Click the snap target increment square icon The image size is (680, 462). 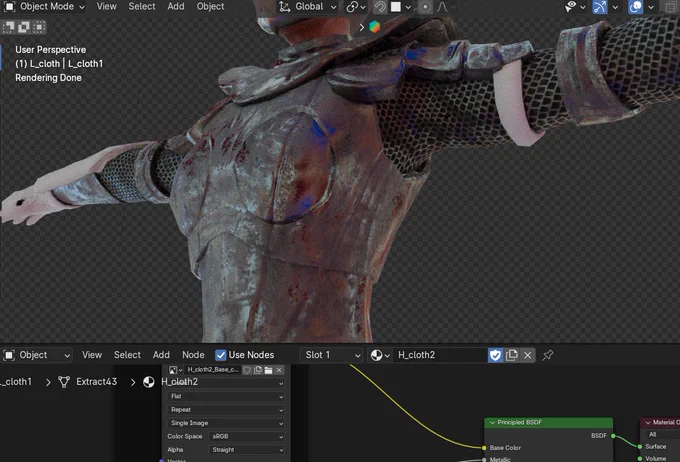[x=396, y=7]
